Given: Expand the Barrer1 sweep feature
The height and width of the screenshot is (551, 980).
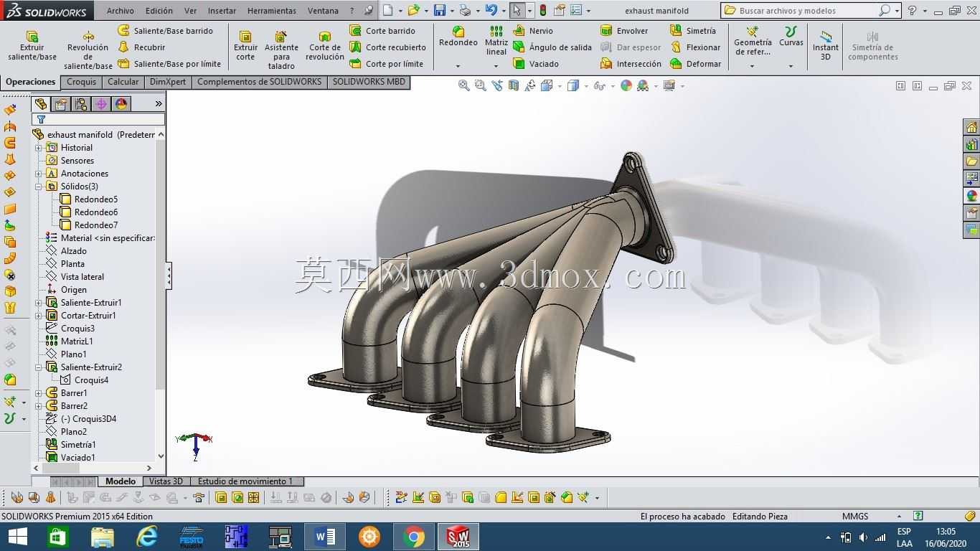Looking at the screenshot, I should tap(39, 393).
